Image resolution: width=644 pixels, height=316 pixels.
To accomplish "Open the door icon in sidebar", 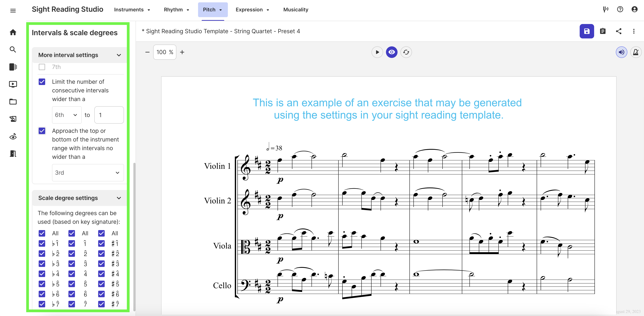I will [x=13, y=154].
